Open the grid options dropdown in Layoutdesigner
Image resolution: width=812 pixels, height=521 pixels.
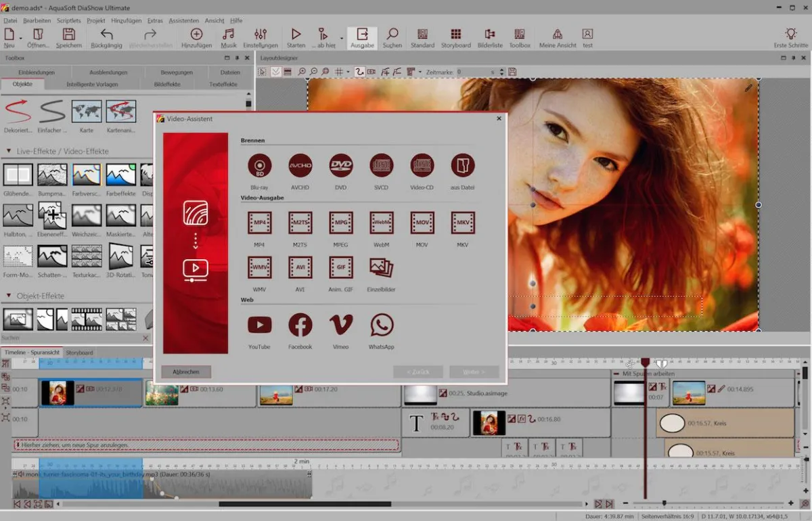pos(348,72)
